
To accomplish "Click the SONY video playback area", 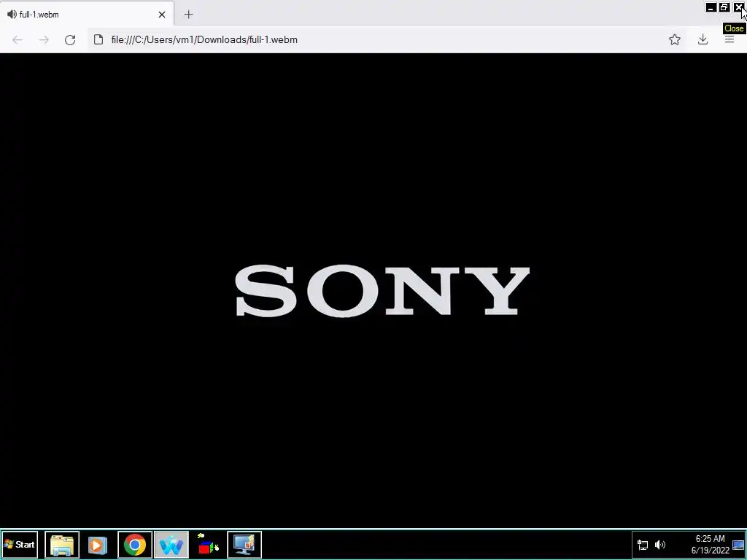I will [x=373, y=290].
